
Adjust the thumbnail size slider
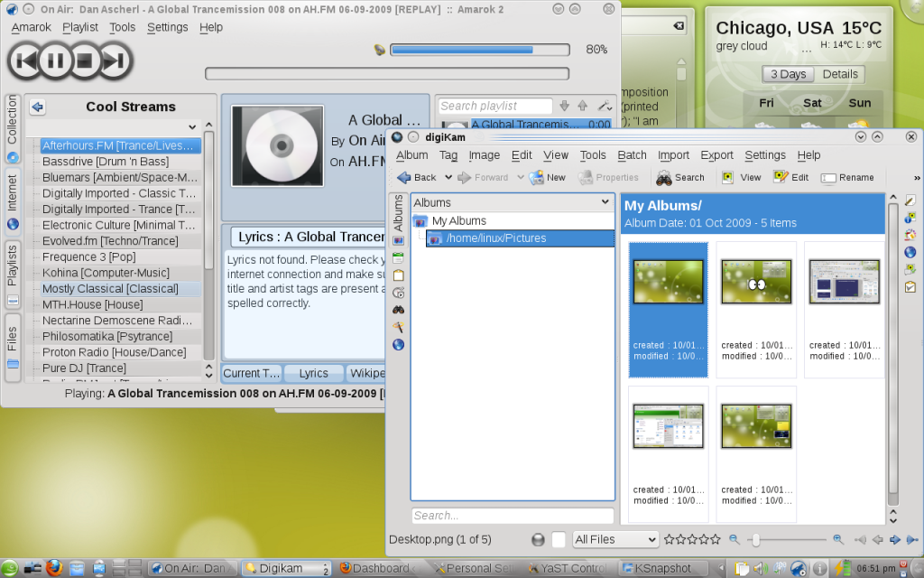coord(787,539)
